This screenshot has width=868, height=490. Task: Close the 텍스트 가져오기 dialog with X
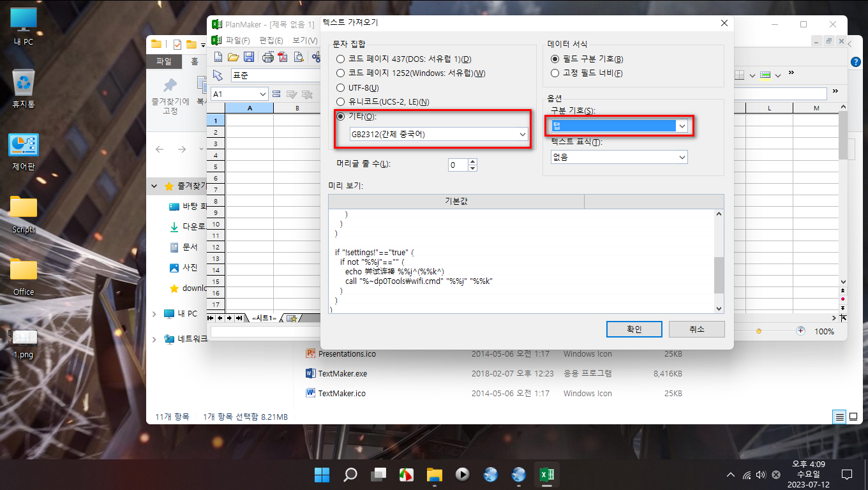click(724, 22)
